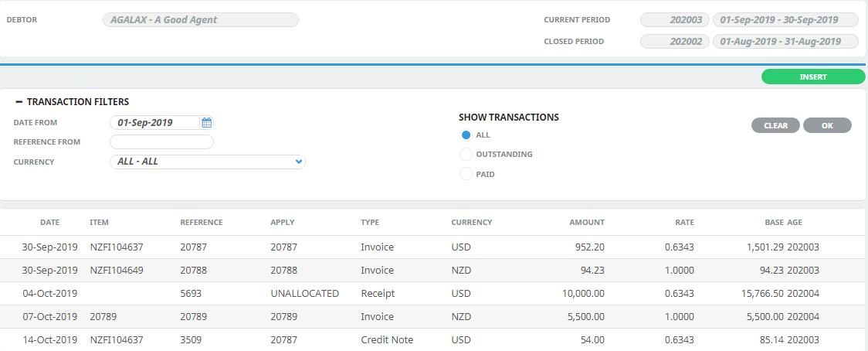Open the Date From calendar picker icon
Image resolution: width=868 pixels, height=351 pixels.
tap(207, 123)
